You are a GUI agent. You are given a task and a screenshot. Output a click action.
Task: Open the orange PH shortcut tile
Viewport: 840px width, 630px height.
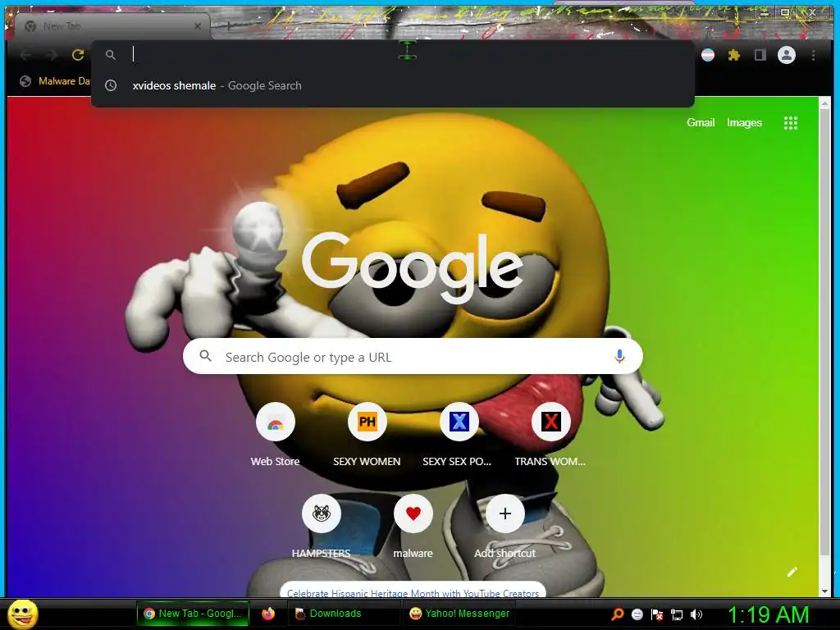pyautogui.click(x=367, y=422)
